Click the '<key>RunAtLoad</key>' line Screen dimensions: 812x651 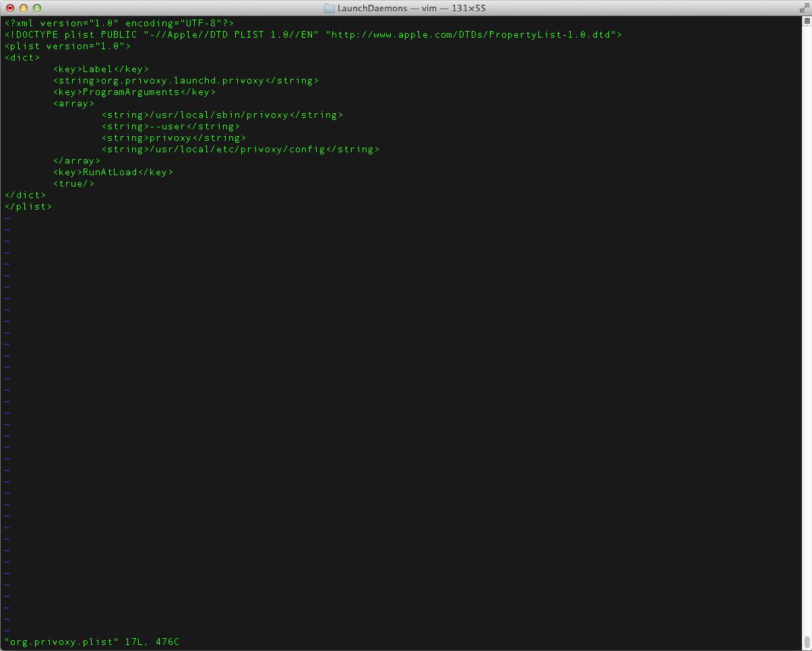tap(113, 172)
